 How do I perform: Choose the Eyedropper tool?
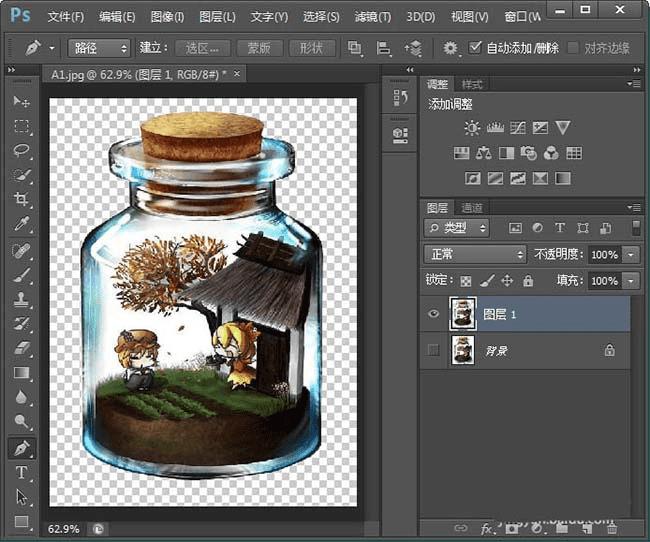pyautogui.click(x=21, y=225)
